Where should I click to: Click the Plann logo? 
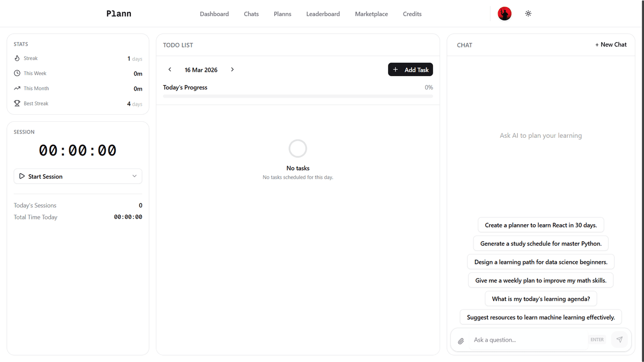click(119, 14)
